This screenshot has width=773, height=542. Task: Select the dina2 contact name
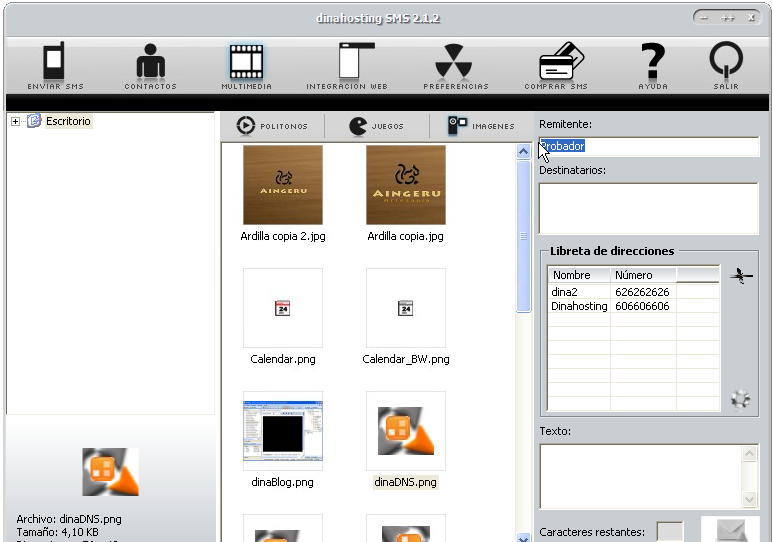click(564, 292)
